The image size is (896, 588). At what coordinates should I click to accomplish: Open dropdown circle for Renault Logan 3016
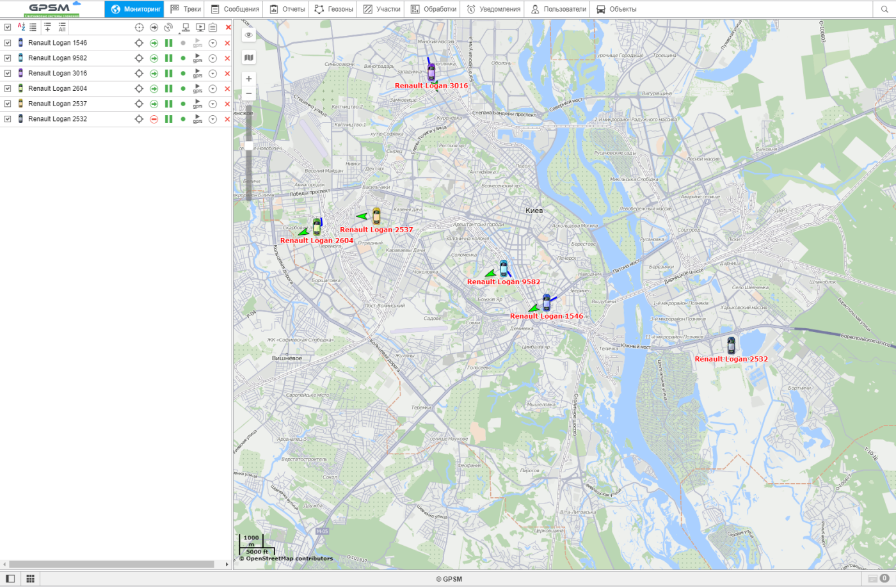tap(212, 74)
